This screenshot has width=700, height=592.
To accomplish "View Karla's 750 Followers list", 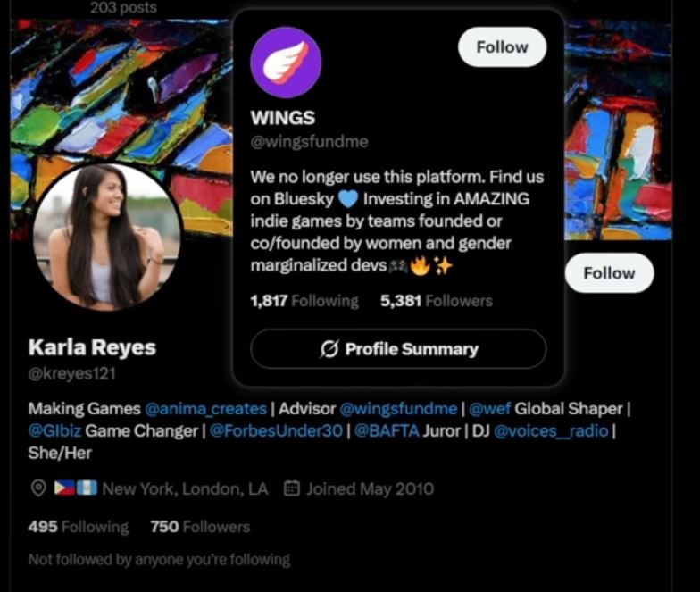I will point(200,527).
